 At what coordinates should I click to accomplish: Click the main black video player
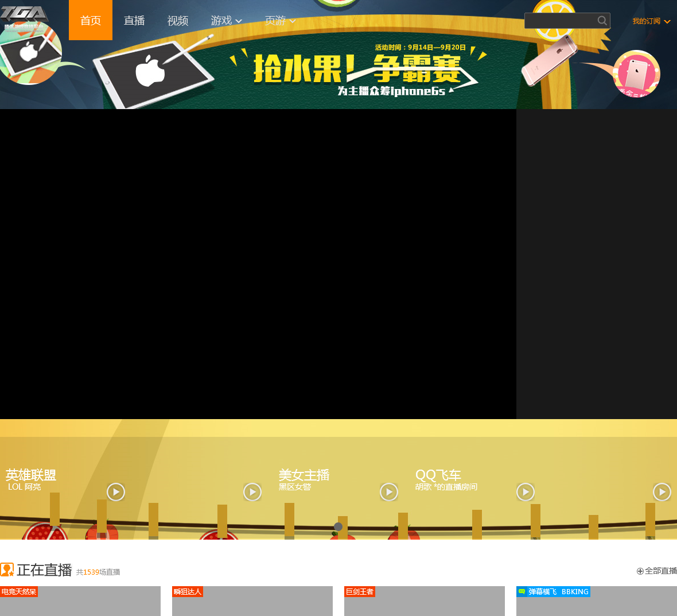[x=258, y=264]
